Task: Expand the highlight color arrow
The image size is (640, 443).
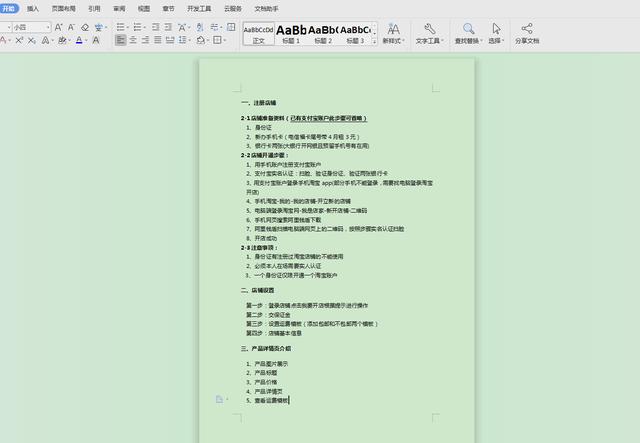Action: pyautogui.click(x=69, y=40)
